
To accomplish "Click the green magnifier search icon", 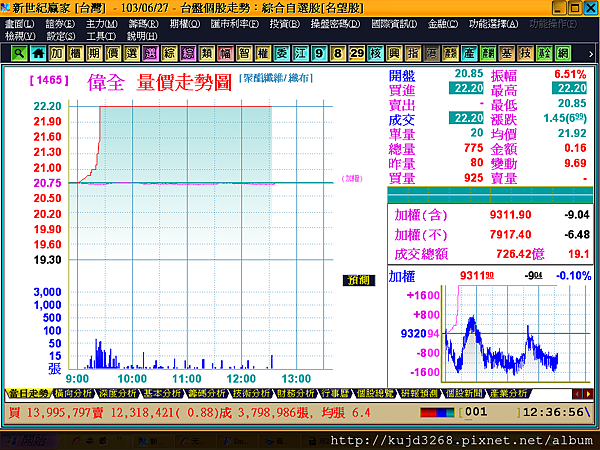I will [x=19, y=53].
